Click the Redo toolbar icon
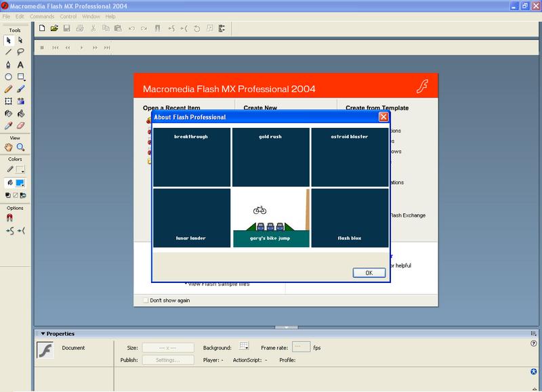542x392 pixels. pos(144,28)
